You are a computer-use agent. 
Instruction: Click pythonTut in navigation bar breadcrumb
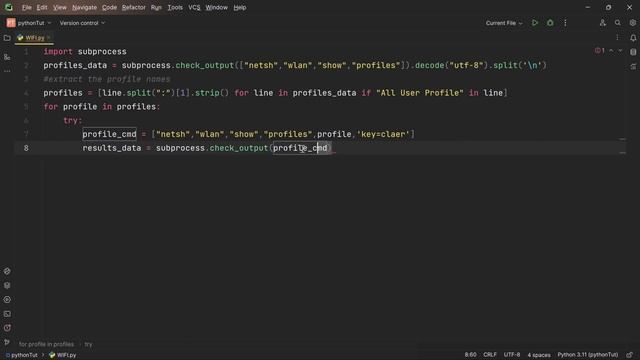click(x=21, y=355)
